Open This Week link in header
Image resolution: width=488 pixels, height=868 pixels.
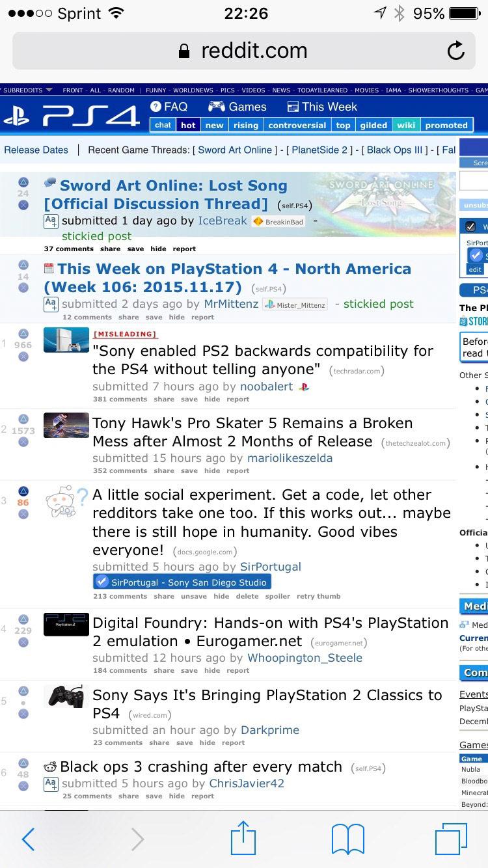click(x=323, y=107)
